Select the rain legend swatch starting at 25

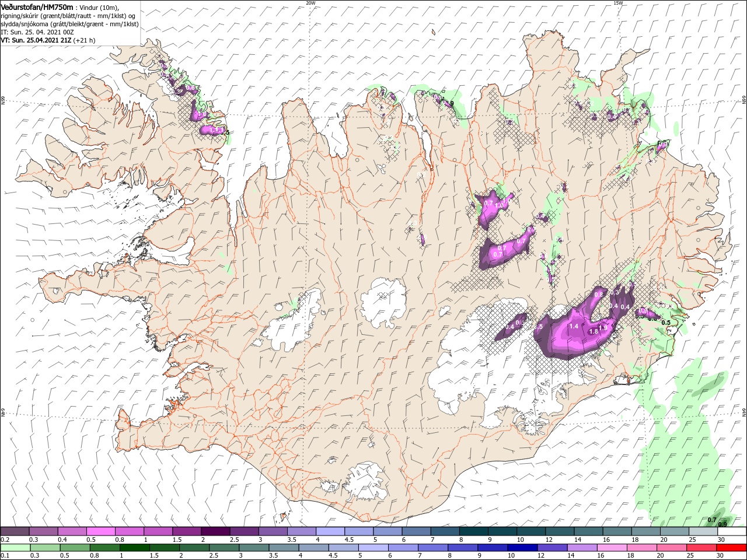click(x=701, y=548)
